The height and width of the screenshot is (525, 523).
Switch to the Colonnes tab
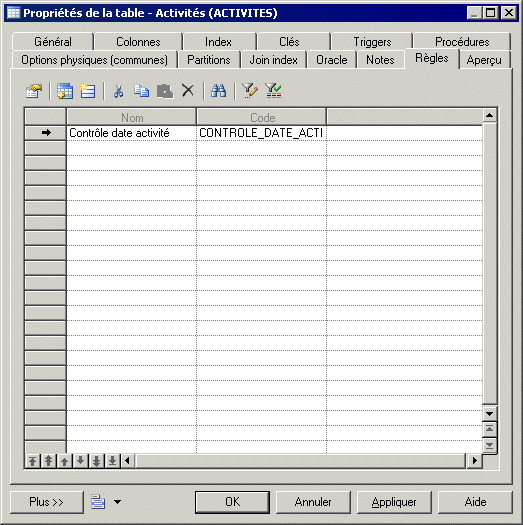[x=138, y=42]
